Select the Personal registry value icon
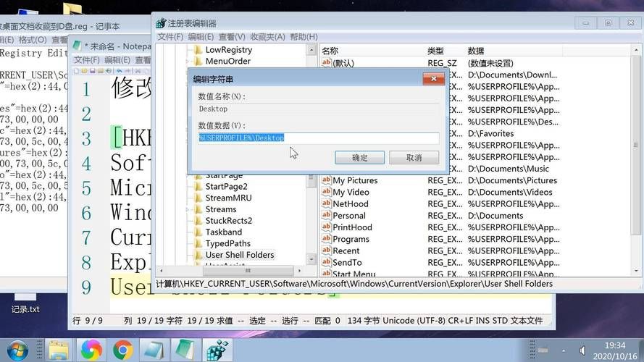The image size is (644, 362). pyautogui.click(x=327, y=215)
